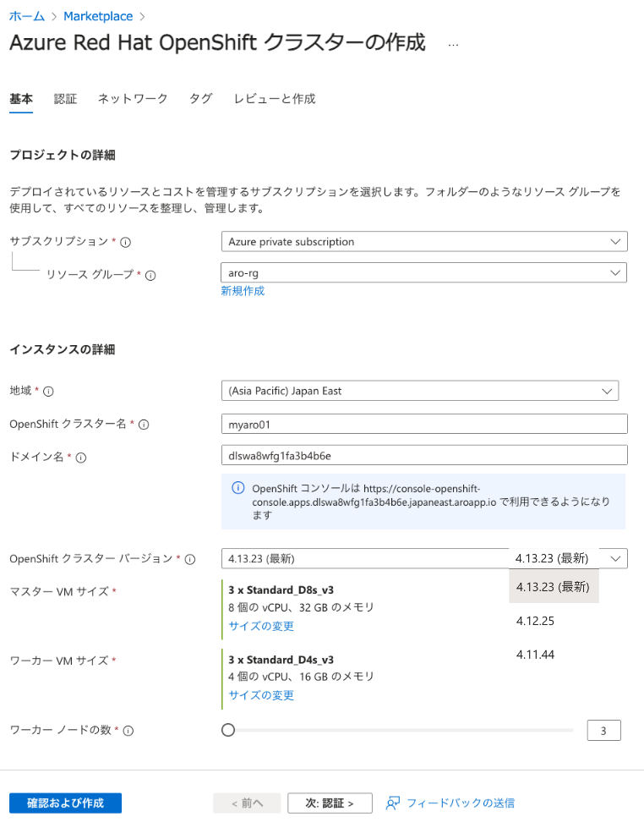Click the info icon next to サブスクリプション
The height and width of the screenshot is (839, 644).
pyautogui.click(x=126, y=243)
